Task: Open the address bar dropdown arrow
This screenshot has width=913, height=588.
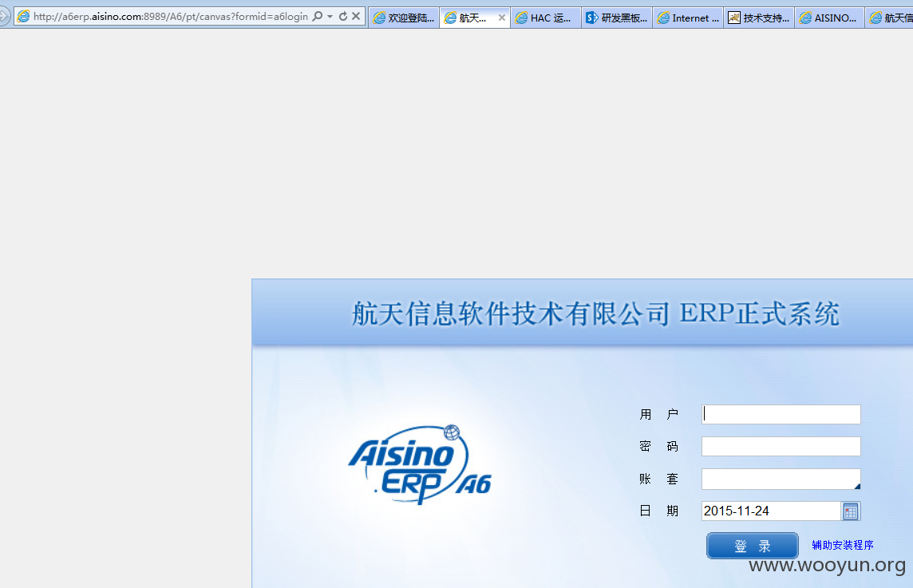Action: point(330,16)
